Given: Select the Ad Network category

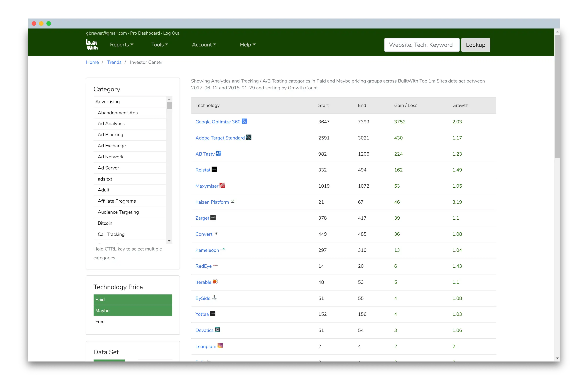Looking at the screenshot, I should click(x=130, y=157).
